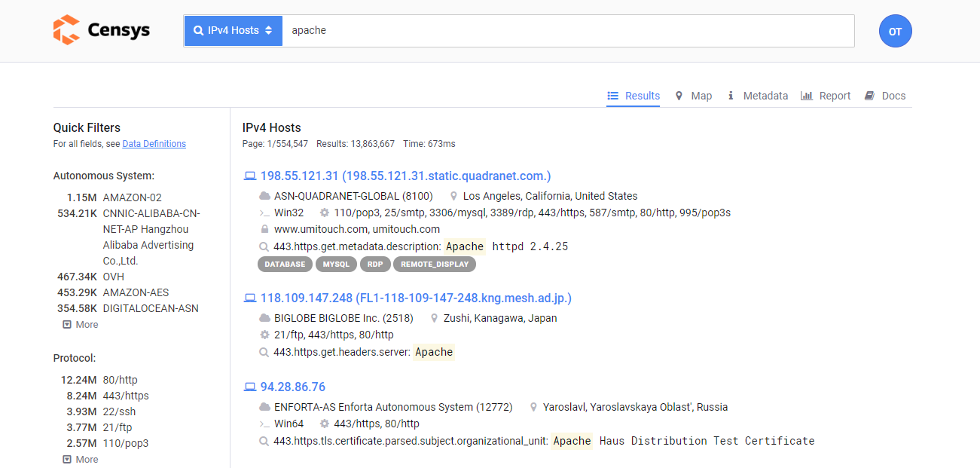Click the Map pin icon
The image size is (980, 468).
(x=679, y=96)
